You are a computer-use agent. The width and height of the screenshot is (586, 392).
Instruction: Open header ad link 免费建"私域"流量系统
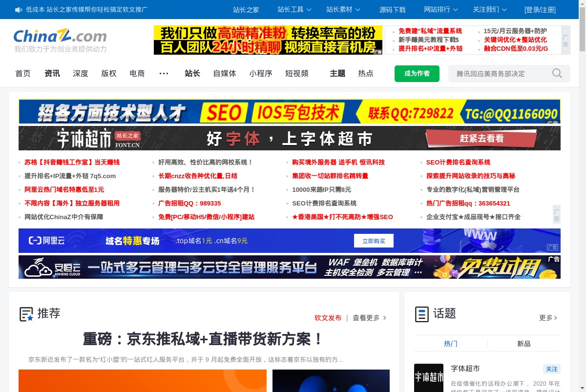430,31
